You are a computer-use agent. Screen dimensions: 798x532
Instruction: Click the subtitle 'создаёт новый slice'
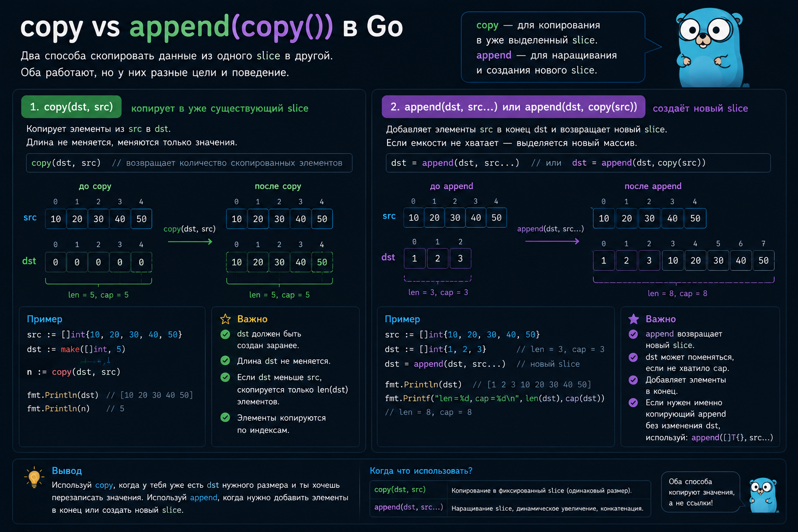coord(700,108)
